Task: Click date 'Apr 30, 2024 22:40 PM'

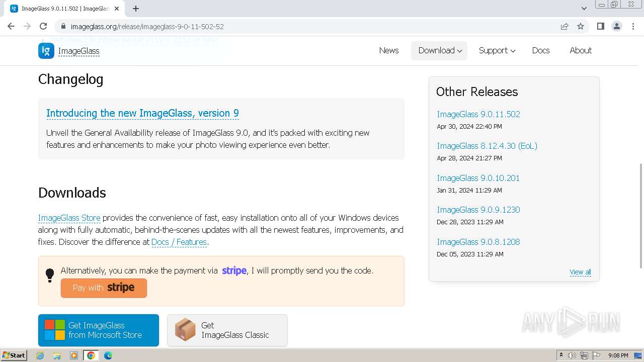Action: pos(469,127)
